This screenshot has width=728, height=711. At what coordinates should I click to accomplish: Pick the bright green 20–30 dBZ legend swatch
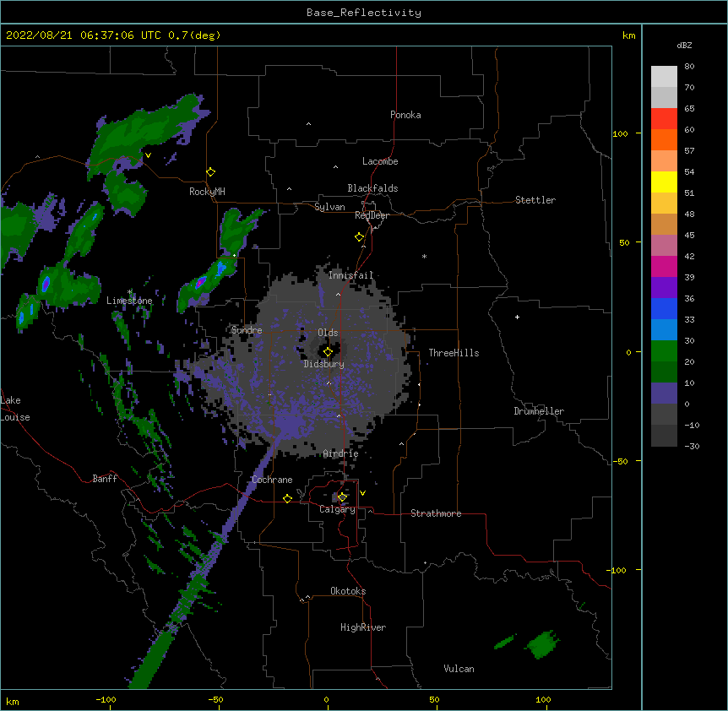point(664,351)
